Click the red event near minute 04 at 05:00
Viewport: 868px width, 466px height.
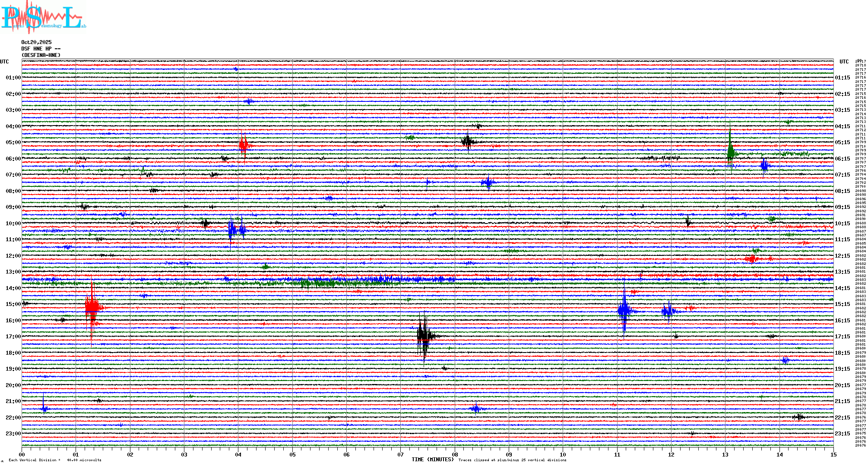pos(244,145)
